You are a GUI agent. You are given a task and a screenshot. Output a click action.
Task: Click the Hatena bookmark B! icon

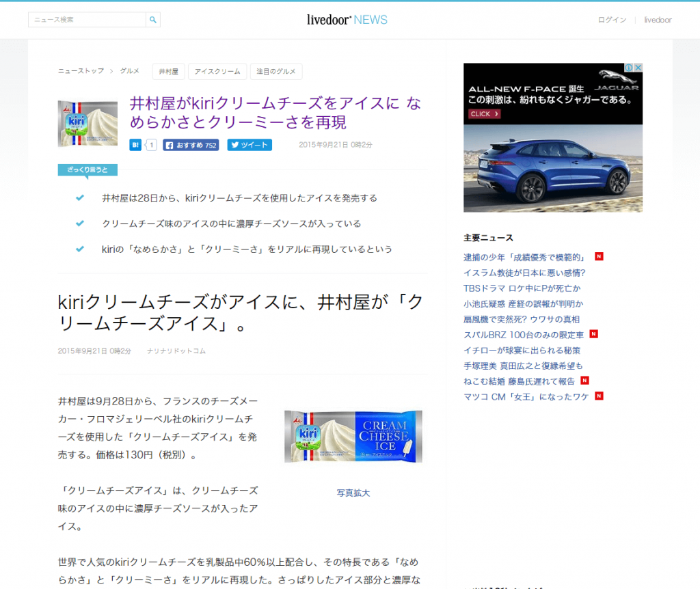coord(135,145)
